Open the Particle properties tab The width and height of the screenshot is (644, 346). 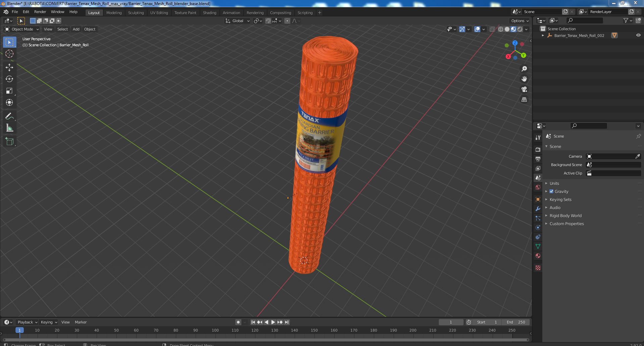point(538,218)
